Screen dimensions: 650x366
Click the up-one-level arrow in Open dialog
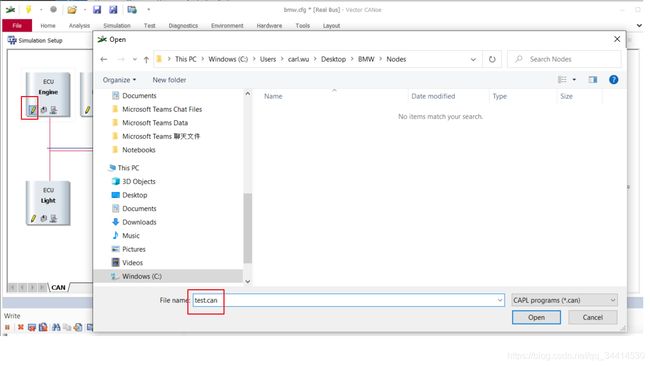click(x=146, y=59)
